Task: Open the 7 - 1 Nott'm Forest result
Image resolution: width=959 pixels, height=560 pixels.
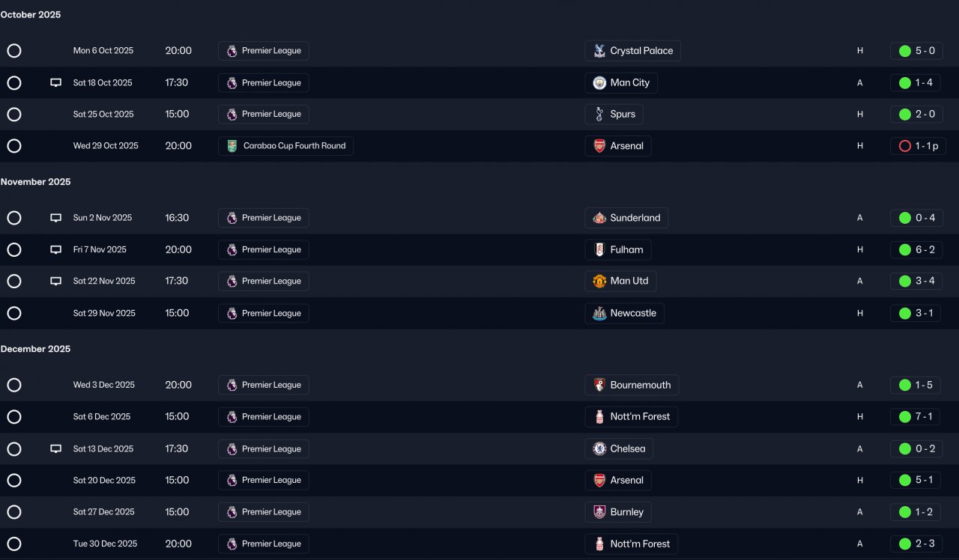Action: [916, 417]
